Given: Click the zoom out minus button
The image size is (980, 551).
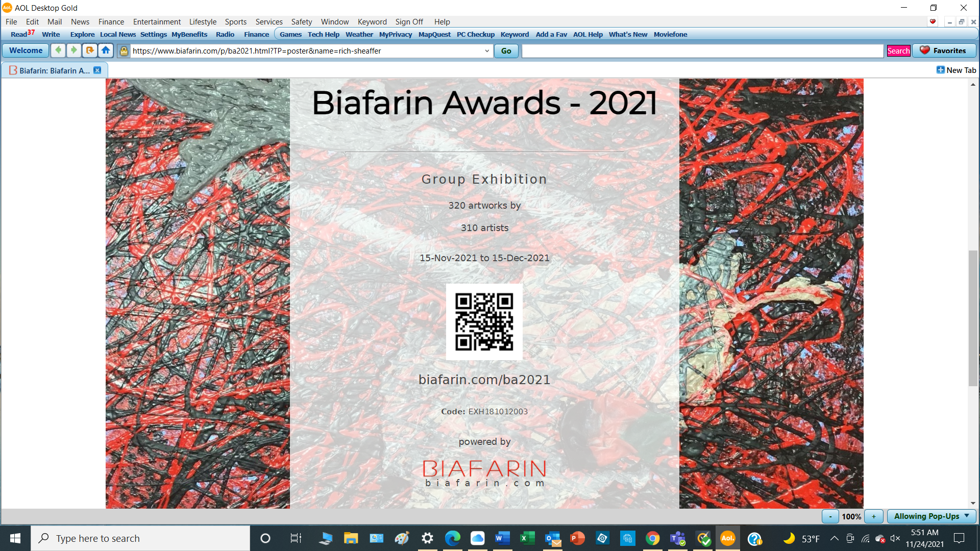Looking at the screenshot, I should 830,516.
